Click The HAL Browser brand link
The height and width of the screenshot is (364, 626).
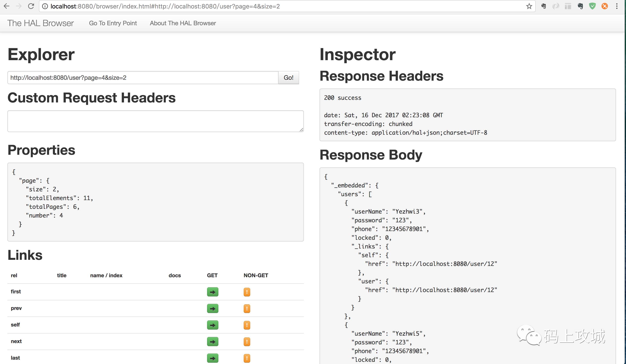click(41, 23)
